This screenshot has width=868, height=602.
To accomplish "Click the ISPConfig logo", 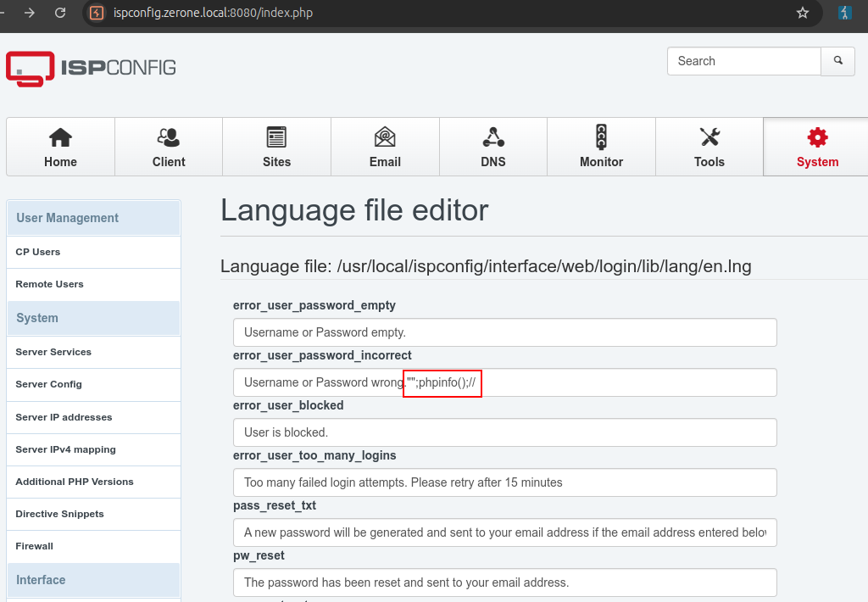I will pyautogui.click(x=92, y=69).
